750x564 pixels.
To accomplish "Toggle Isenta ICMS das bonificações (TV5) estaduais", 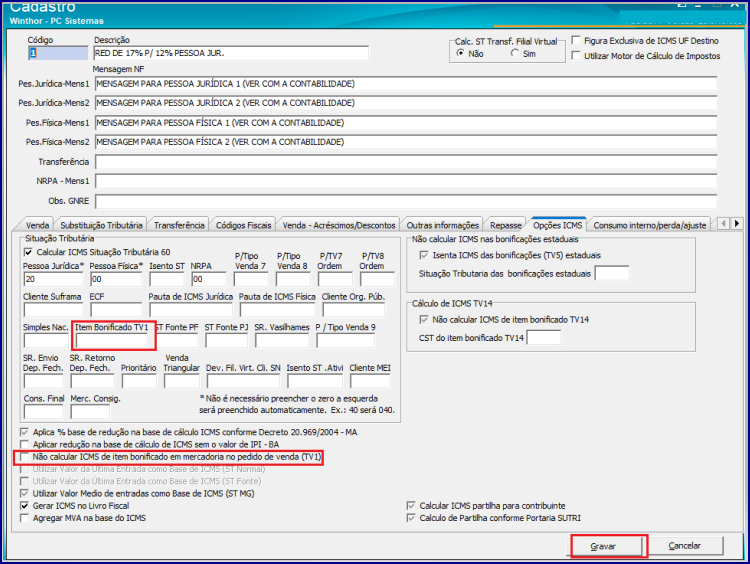I will tap(424, 255).
